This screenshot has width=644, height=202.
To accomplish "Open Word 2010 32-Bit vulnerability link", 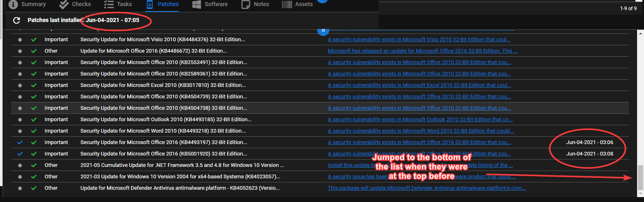I will coord(421,131).
